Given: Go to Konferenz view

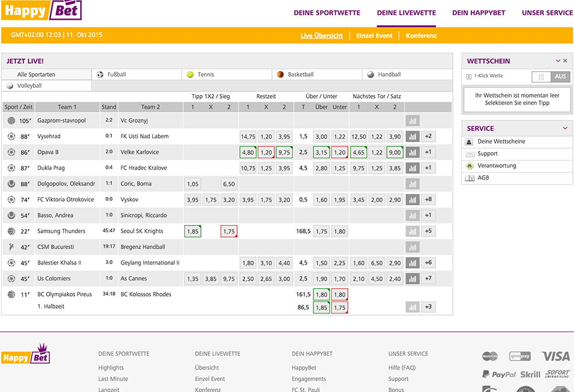Looking at the screenshot, I should click(x=421, y=36).
